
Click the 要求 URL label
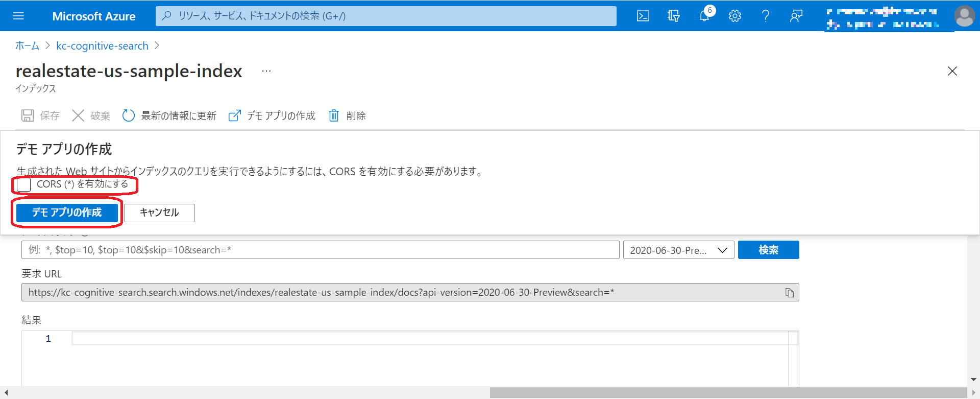(41, 274)
